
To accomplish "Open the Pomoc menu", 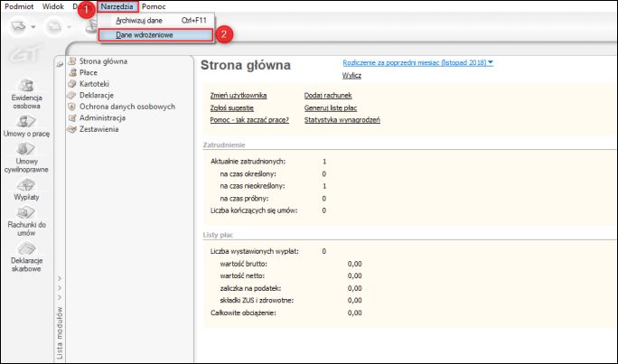I will pos(154,6).
